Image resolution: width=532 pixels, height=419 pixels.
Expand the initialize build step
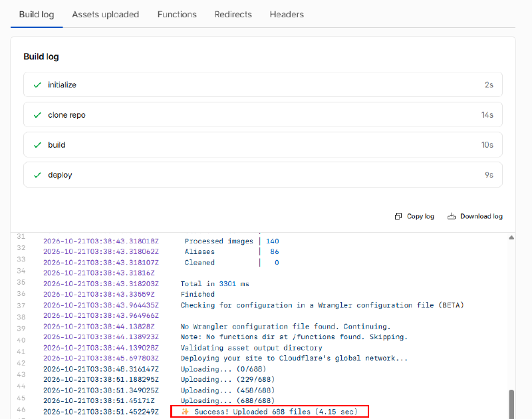263,84
